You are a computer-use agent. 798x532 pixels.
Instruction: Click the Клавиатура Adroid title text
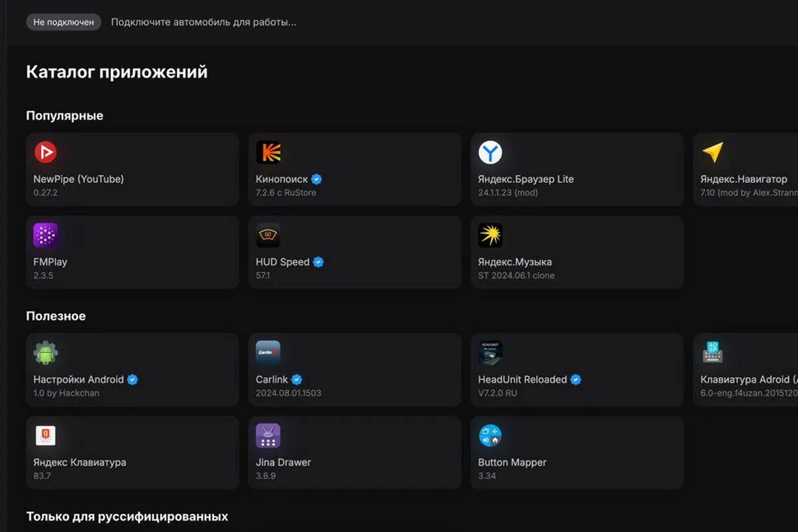click(749, 380)
